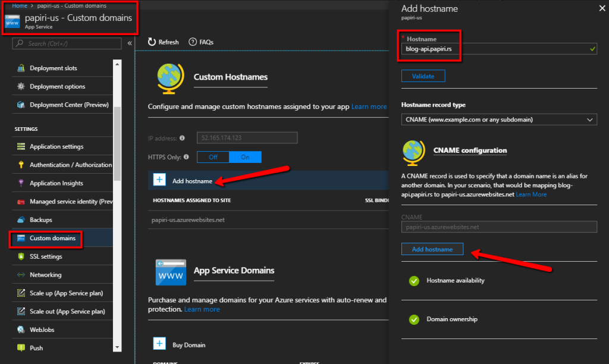Click the Custom domains sidebar icon
Image resolution: width=609 pixels, height=364 pixels.
[x=21, y=238]
